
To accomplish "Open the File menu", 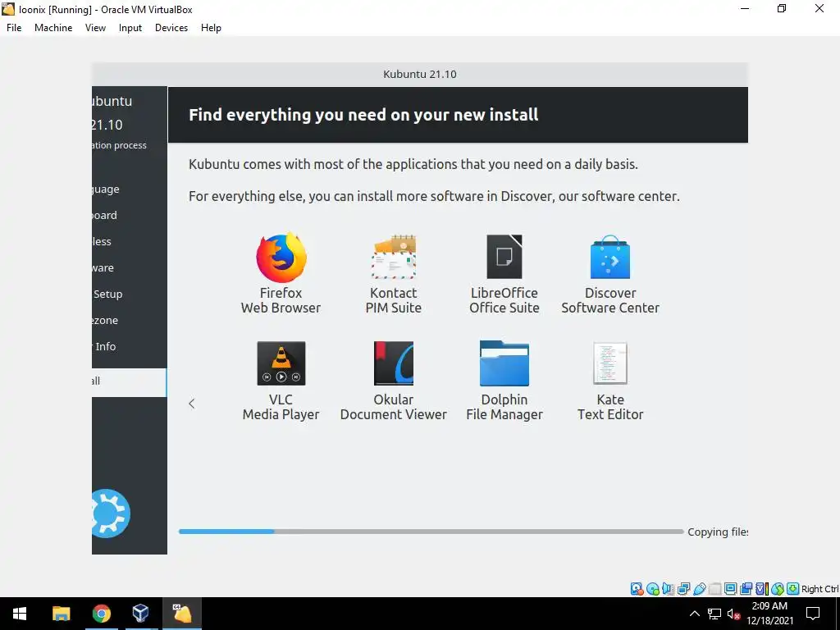I will [x=14, y=28].
